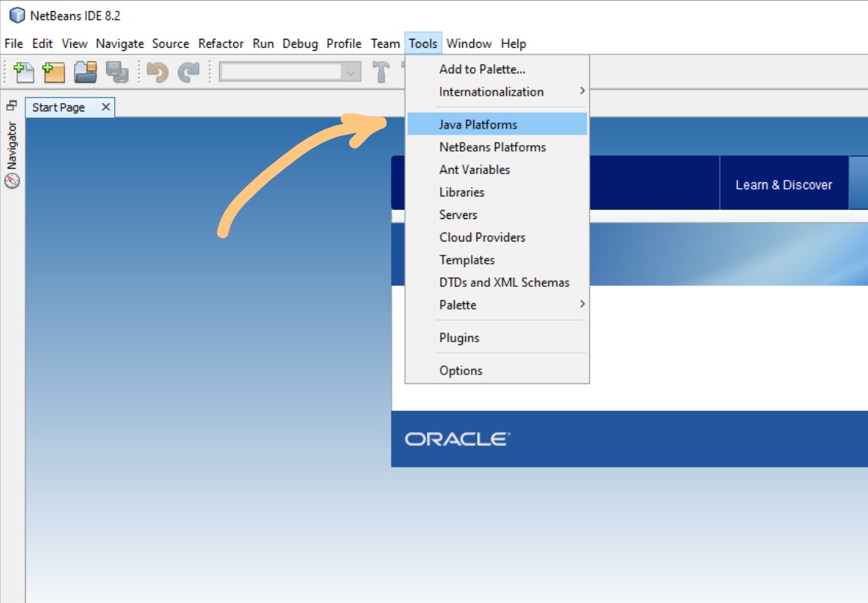The image size is (868, 603).
Task: Close the Start Page tab
Action: coord(105,107)
